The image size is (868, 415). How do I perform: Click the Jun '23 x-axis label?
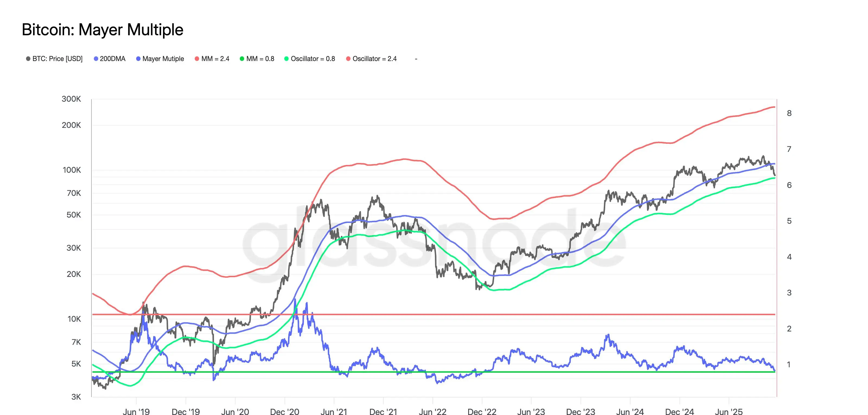point(531,411)
